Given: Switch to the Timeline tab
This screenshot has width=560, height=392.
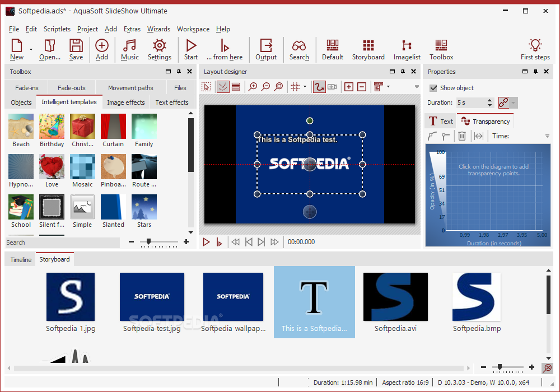Looking at the screenshot, I should (x=21, y=259).
